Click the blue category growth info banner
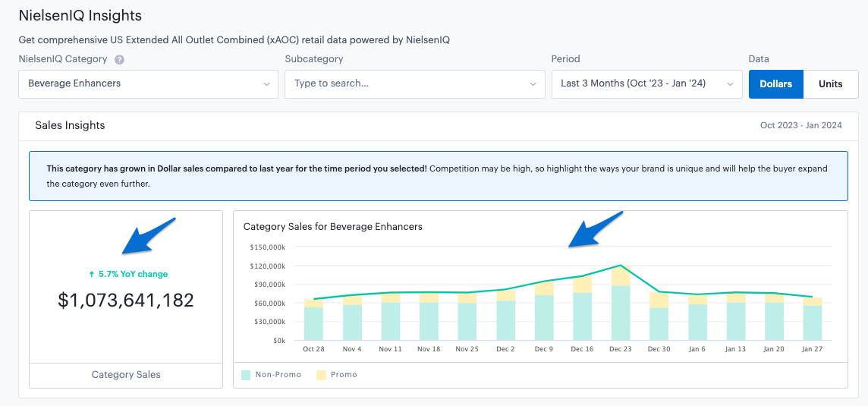Screen dimensions: 868x406 pos(439,175)
